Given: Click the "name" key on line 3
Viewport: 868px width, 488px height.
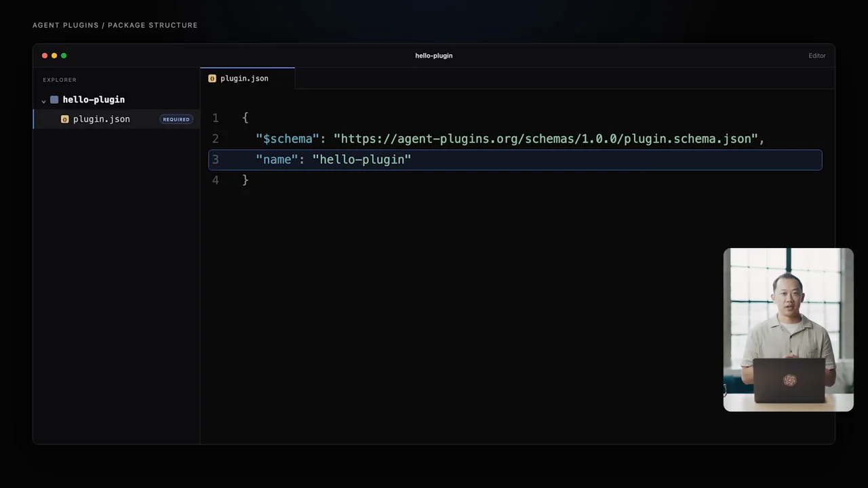Looking at the screenshot, I should [277, 159].
